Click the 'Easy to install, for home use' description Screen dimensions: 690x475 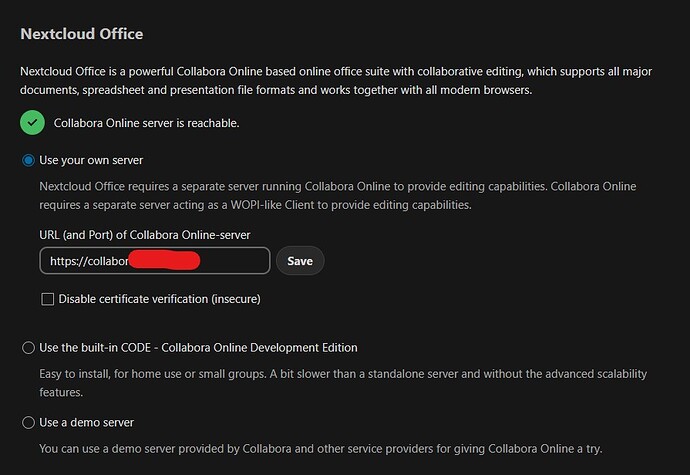343,383
